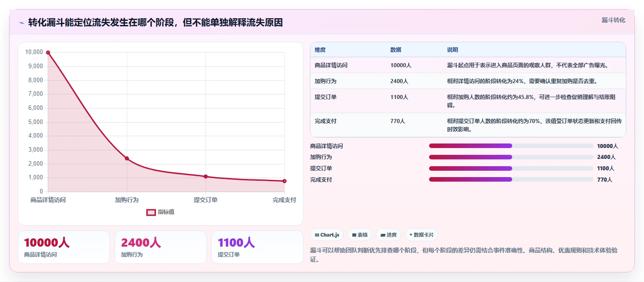This screenshot has height=282, width=644.
Task: Click the 10000人 value beside the top progress bar
Action: tap(608, 146)
